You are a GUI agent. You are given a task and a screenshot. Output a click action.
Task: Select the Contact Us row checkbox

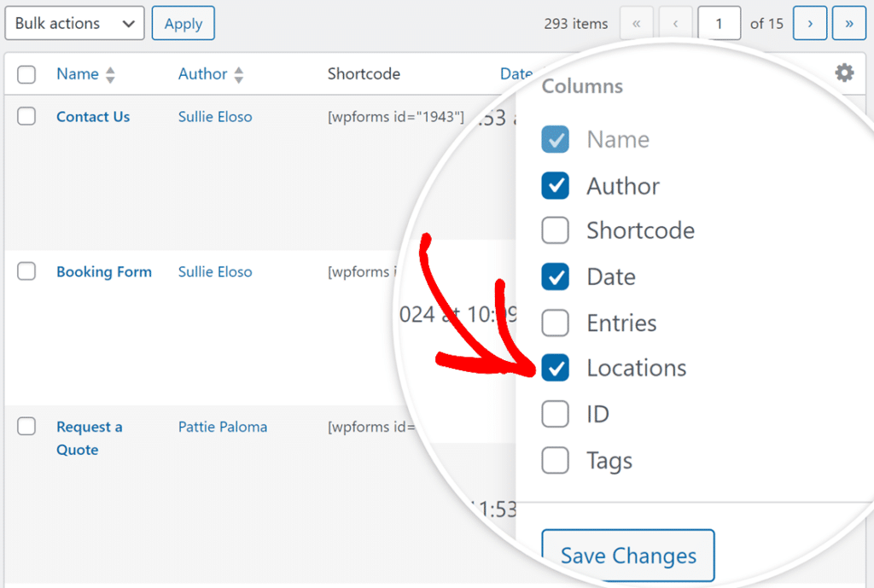pos(26,117)
